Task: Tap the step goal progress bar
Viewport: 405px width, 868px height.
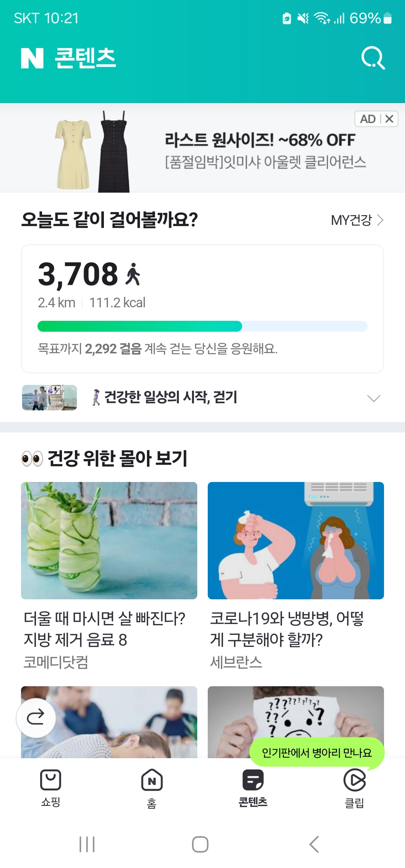Action: tap(202, 326)
